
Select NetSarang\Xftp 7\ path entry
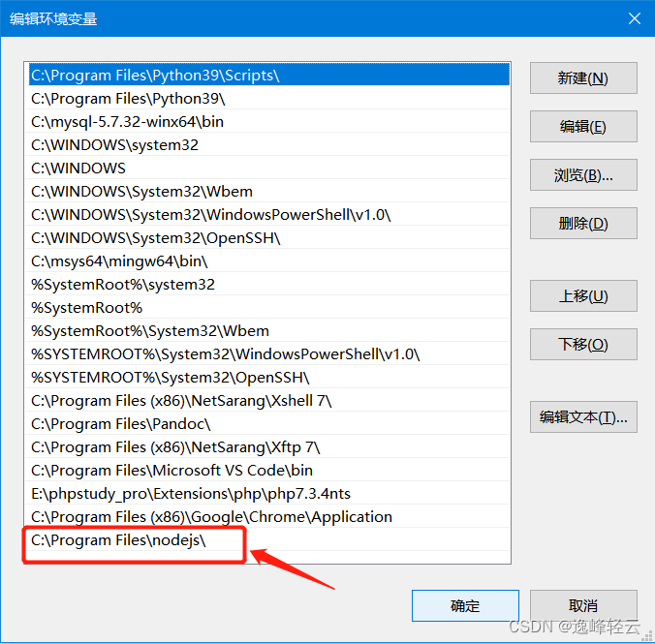tap(269, 446)
